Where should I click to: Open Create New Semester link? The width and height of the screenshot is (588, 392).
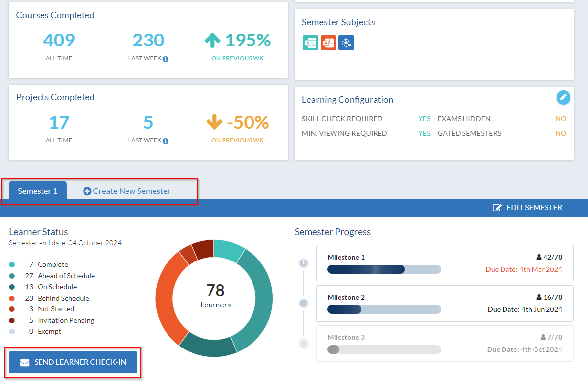point(127,191)
